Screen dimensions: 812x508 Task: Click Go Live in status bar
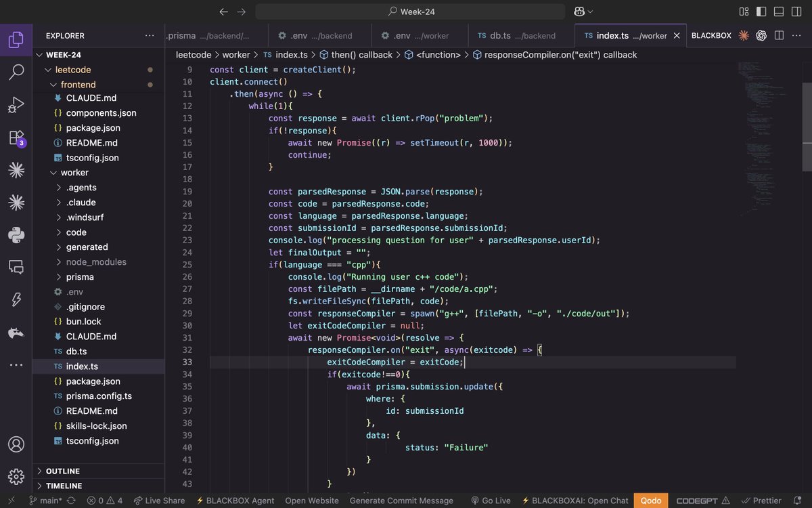(x=491, y=501)
